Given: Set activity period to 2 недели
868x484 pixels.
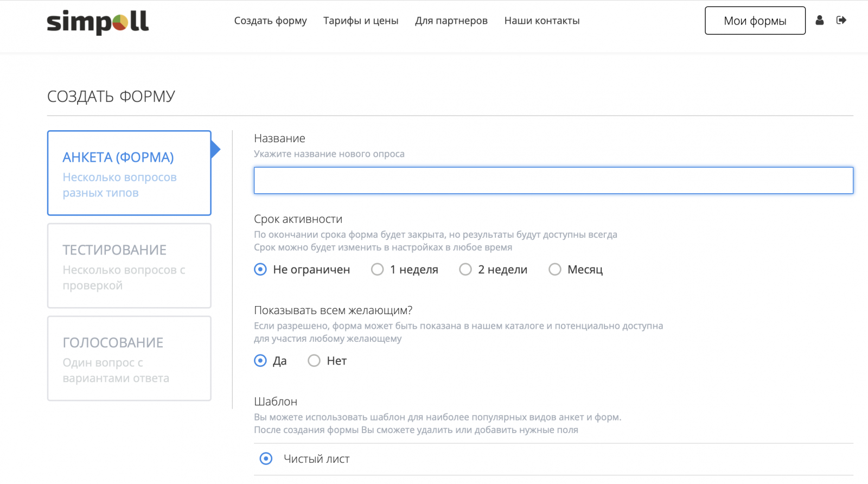Looking at the screenshot, I should coord(465,270).
